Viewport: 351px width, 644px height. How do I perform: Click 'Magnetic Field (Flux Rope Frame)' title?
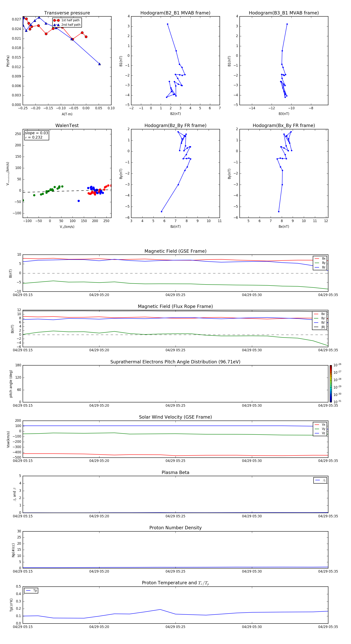click(x=175, y=307)
